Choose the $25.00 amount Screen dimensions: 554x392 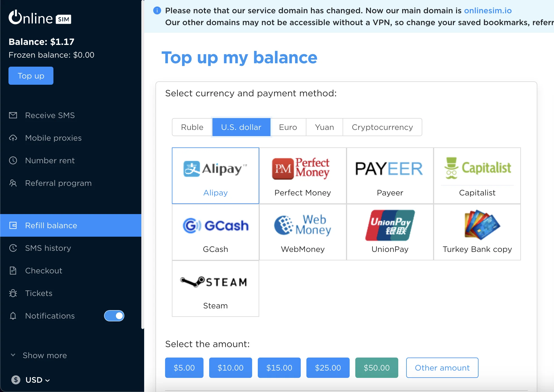[x=328, y=368]
